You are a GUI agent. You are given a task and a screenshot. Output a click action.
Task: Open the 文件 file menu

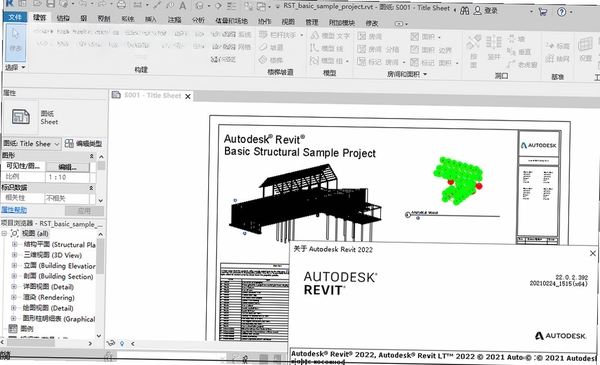[15, 17]
